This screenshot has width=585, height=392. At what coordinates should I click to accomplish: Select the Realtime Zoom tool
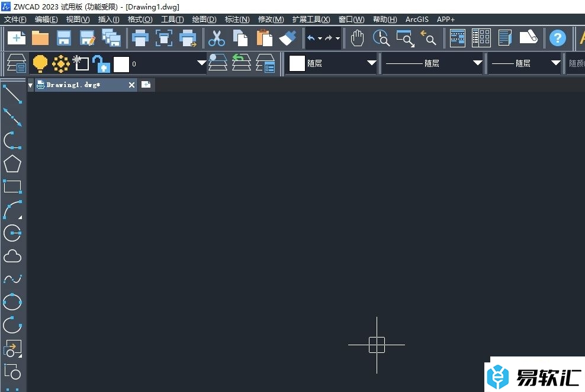[381, 38]
